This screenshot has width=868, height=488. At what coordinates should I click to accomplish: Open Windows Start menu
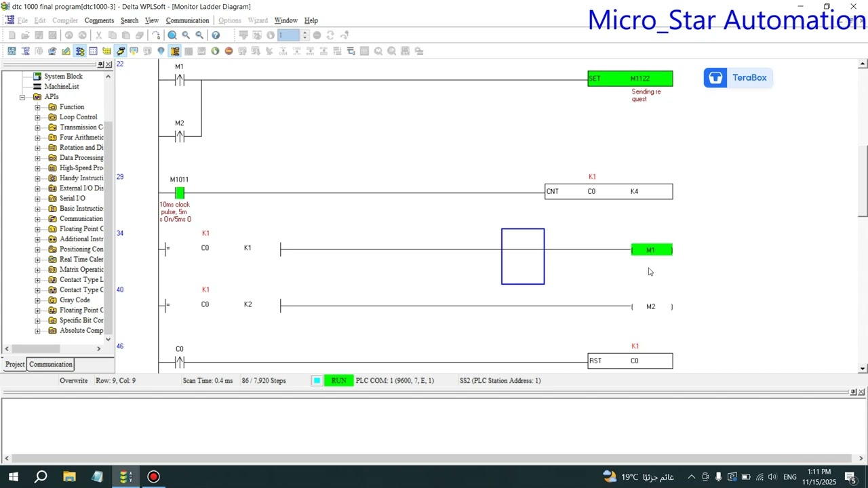click(13, 476)
